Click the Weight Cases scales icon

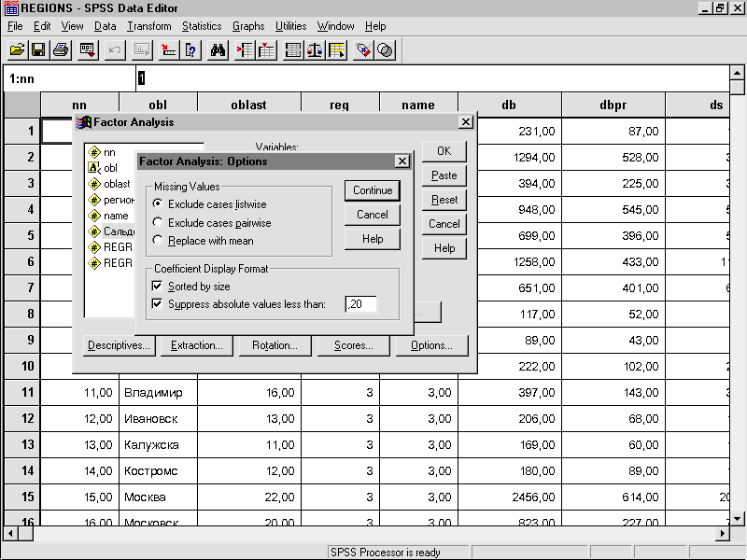click(x=315, y=50)
